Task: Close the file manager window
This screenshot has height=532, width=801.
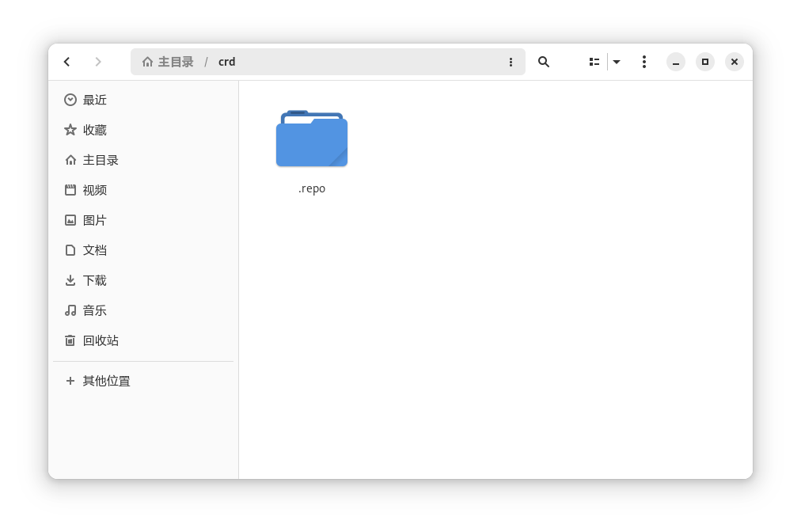Action: (x=734, y=62)
